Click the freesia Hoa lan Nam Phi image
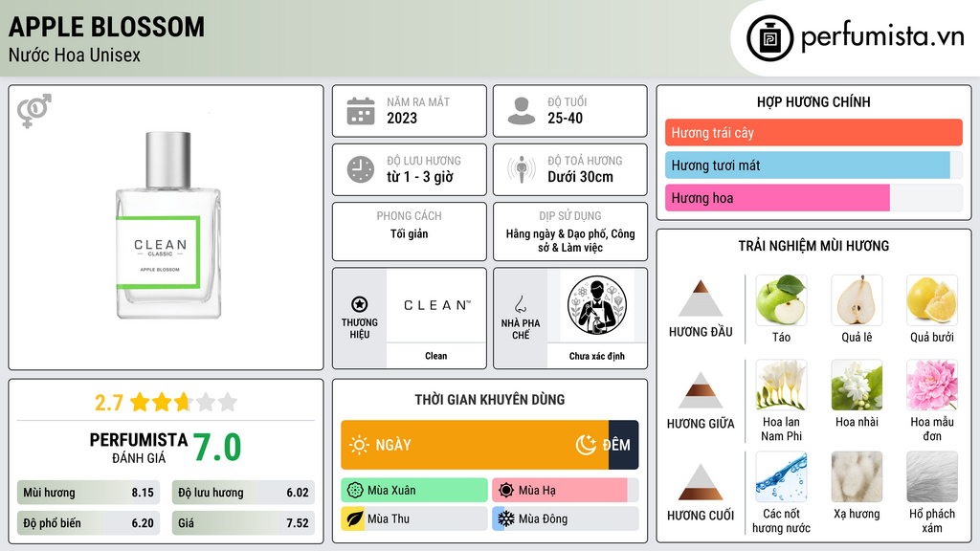The width and height of the screenshot is (980, 551). [781, 385]
